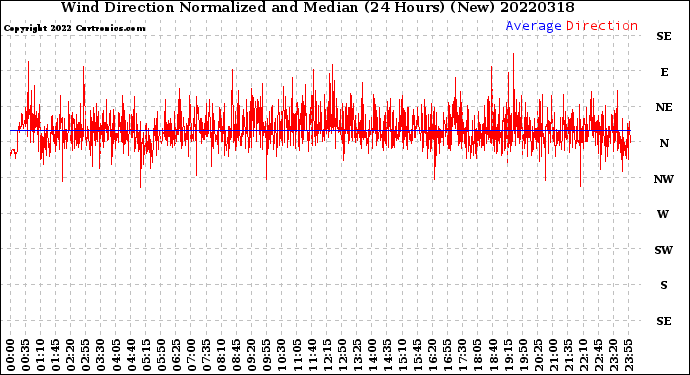Select the 07:35 time axis label
The image size is (690, 375).
206,355
